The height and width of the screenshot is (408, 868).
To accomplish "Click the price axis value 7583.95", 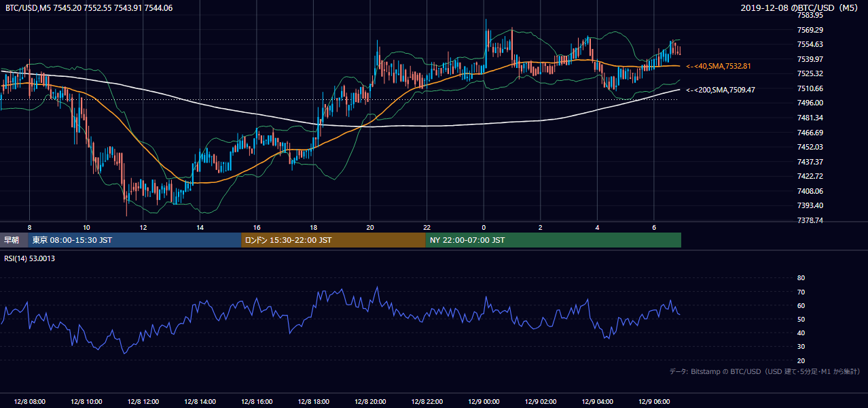I will click(810, 16).
